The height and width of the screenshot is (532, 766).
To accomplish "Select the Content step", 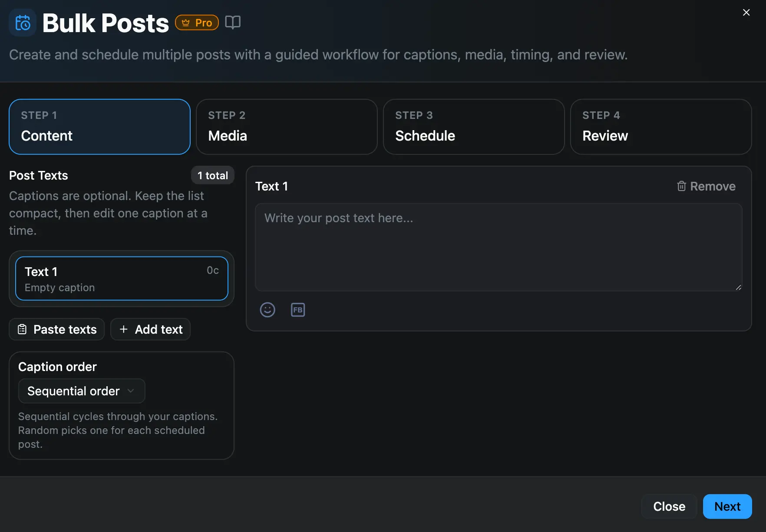I will click(99, 127).
